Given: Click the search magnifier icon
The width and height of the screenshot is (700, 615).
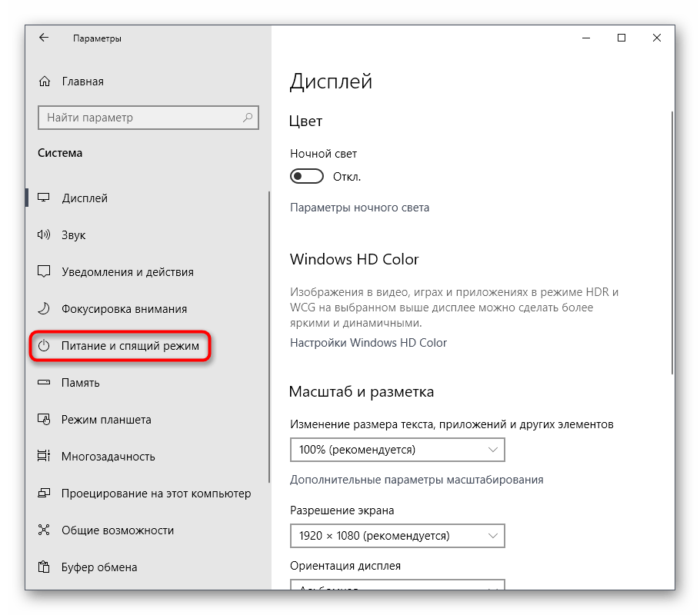Looking at the screenshot, I should [248, 118].
